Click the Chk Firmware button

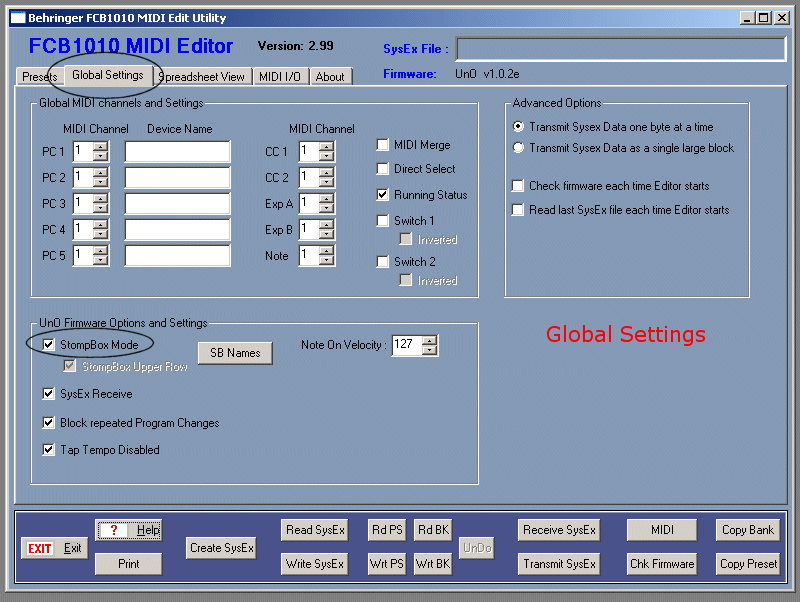pos(662,564)
